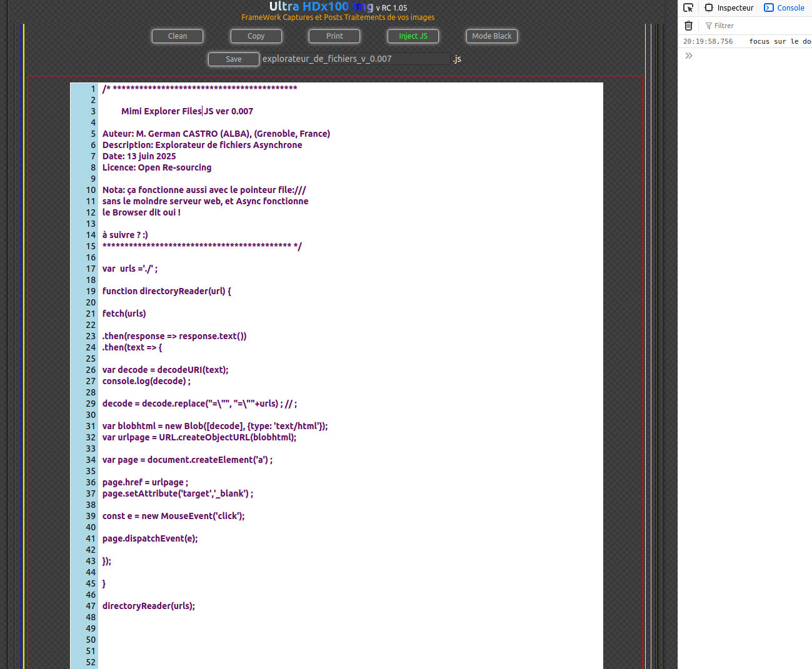Click the Print button
Screen dimensions: 812x669
[x=334, y=36]
